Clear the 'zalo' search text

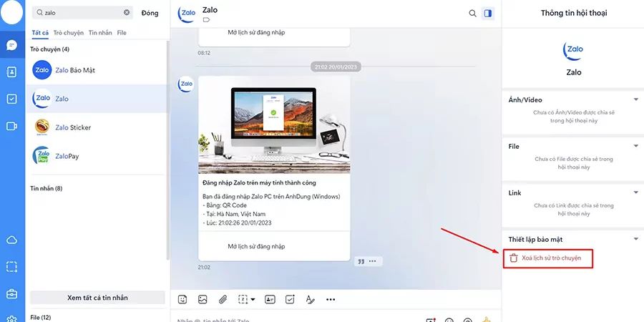[x=127, y=13]
